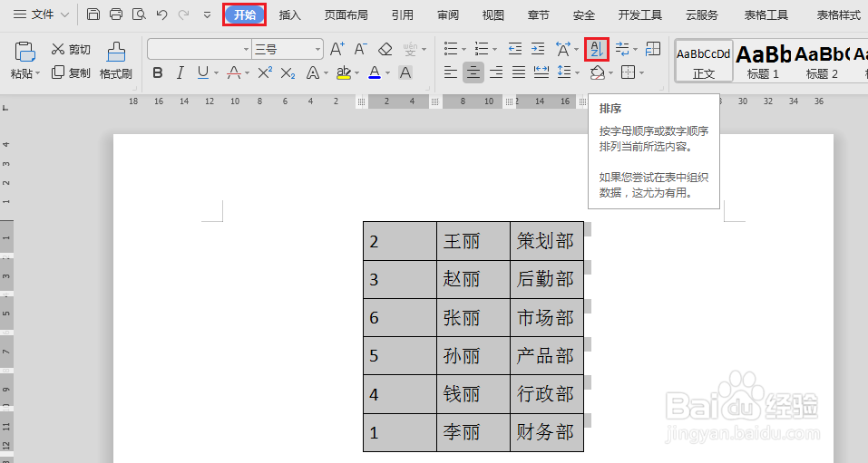Open Print Preview icon

139,14
